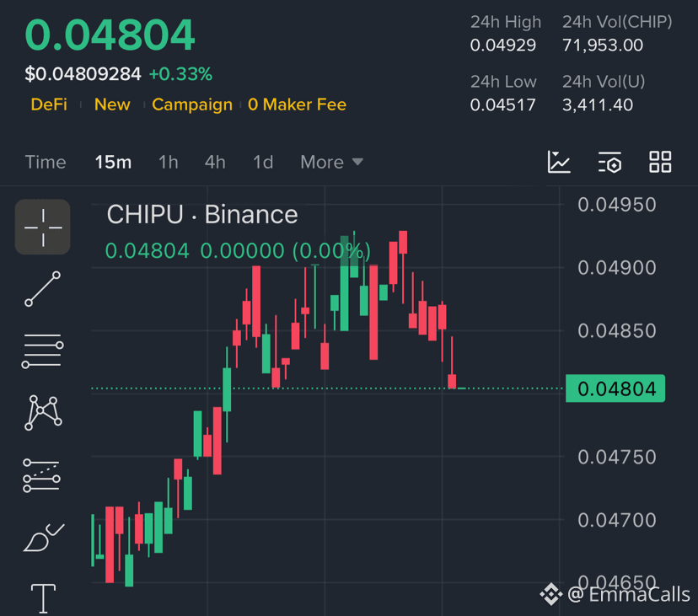Click the 24h Vol(CHIP) value 71,953.00
Viewport: 698px width, 616px height.
[x=603, y=45]
